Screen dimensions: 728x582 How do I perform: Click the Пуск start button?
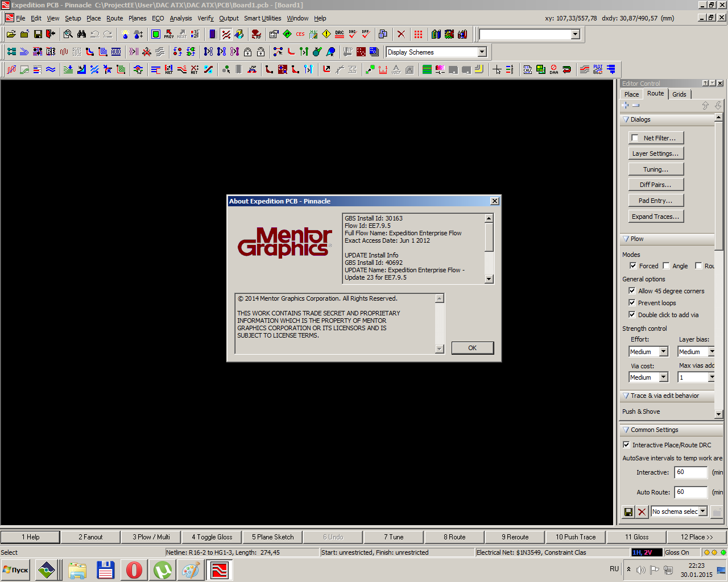tap(16, 569)
